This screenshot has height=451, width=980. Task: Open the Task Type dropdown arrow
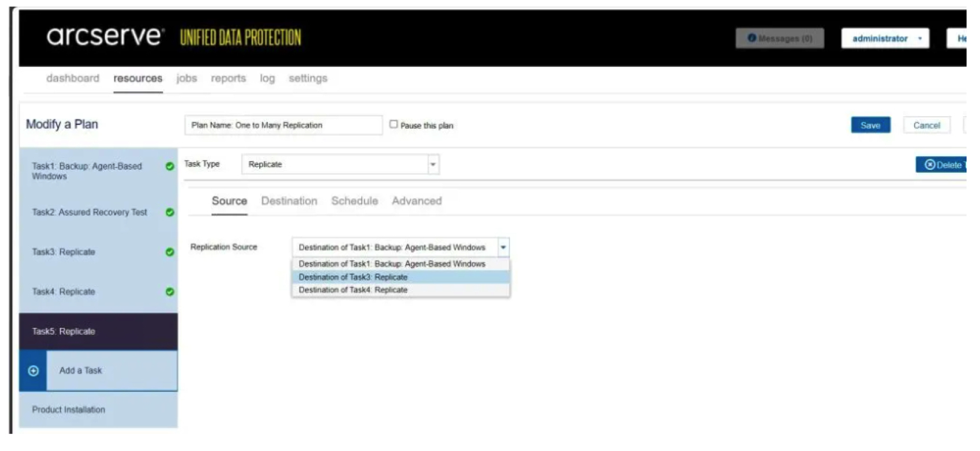[433, 164]
